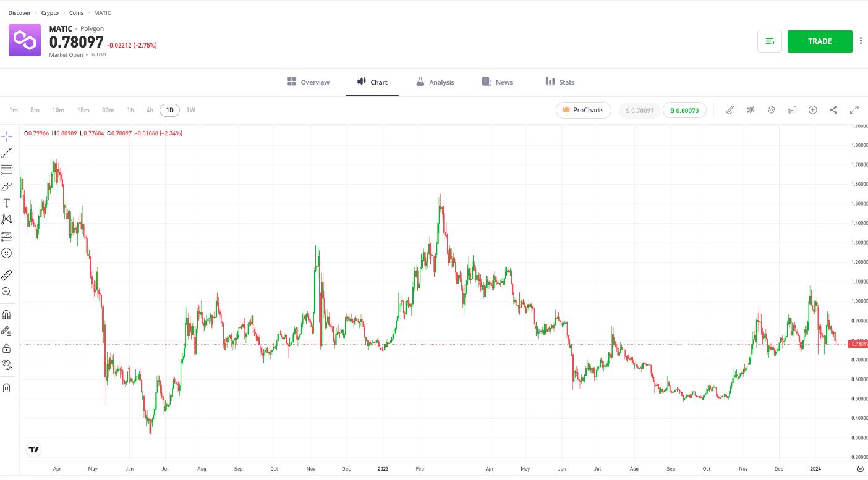Click the MATIC breadcrumb

pos(103,13)
